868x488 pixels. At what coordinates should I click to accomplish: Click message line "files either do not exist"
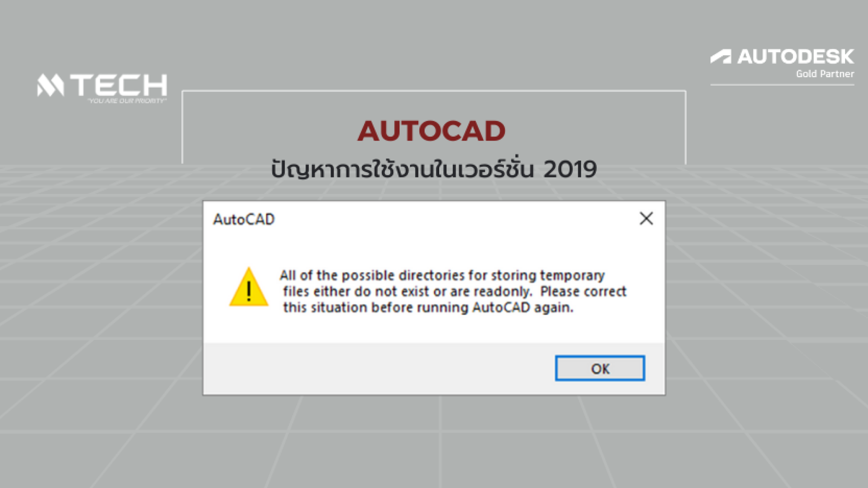454,291
